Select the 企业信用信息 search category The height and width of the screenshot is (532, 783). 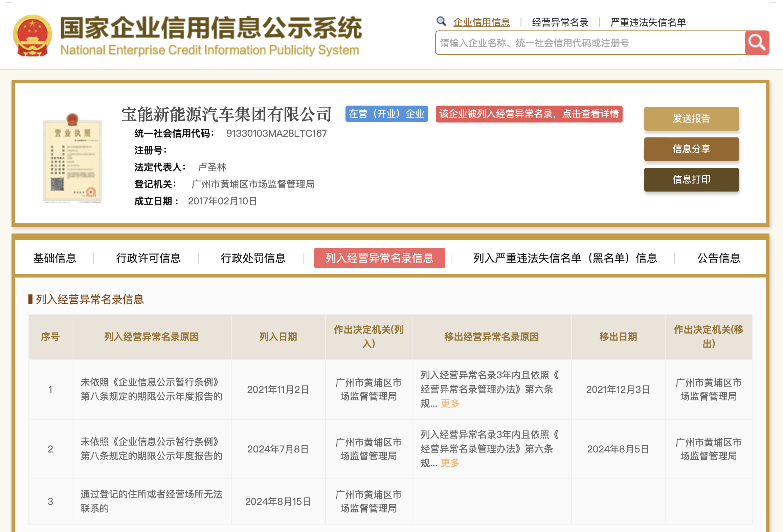tap(482, 22)
